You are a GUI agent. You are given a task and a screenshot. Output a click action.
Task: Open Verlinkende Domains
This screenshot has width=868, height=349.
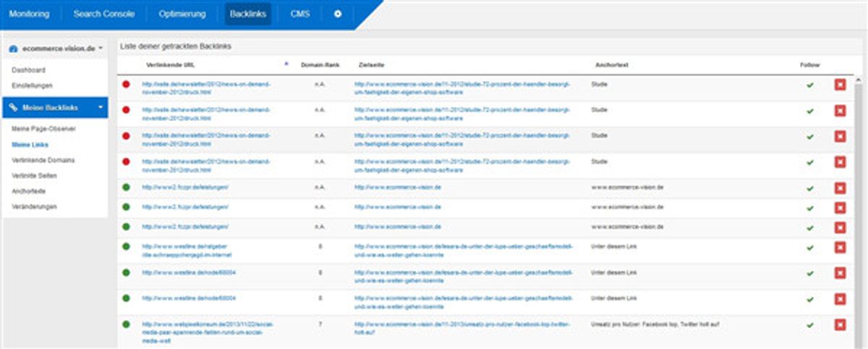43,159
